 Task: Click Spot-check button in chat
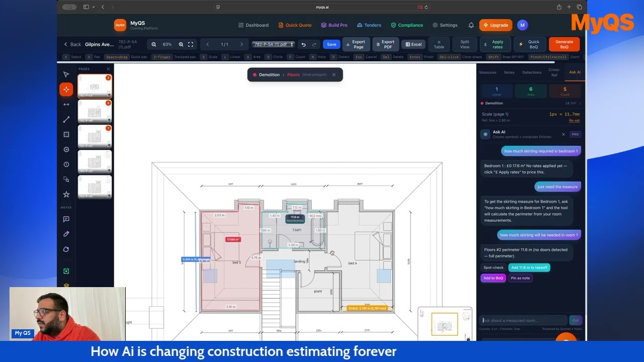[x=493, y=267]
